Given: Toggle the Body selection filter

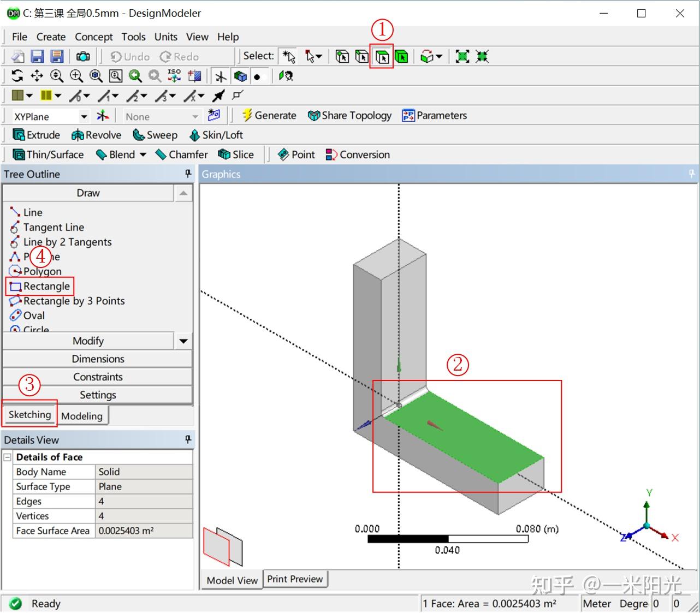Looking at the screenshot, I should (x=401, y=56).
